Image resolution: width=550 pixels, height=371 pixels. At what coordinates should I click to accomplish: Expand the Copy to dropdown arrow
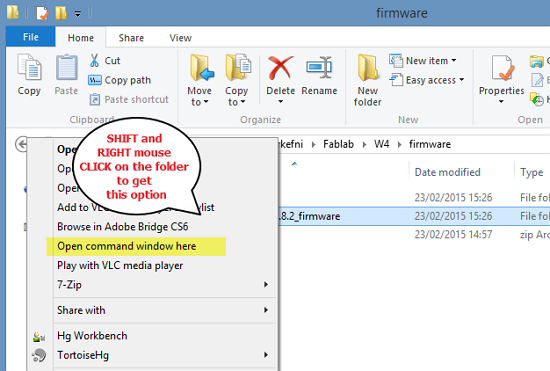coord(243,102)
